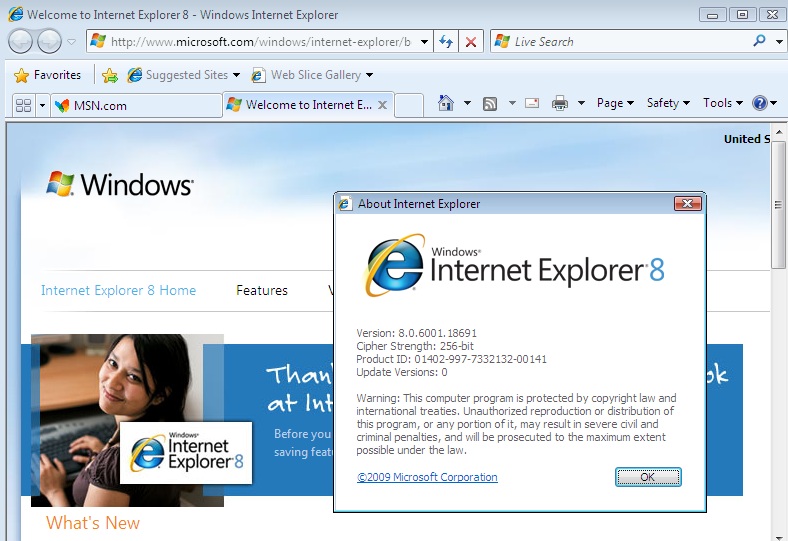Open the Features page link
The height and width of the screenshot is (541, 788).
(x=262, y=290)
